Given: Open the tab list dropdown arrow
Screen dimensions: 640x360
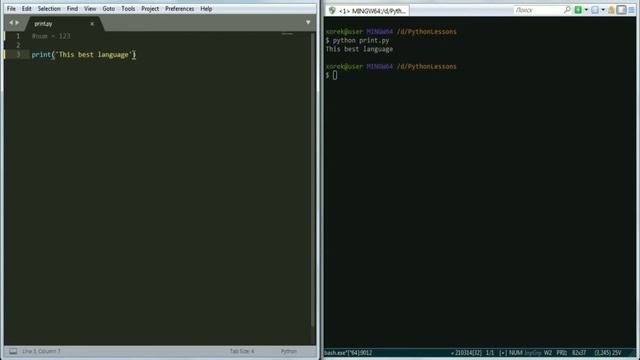Looking at the screenshot, I should point(308,22).
